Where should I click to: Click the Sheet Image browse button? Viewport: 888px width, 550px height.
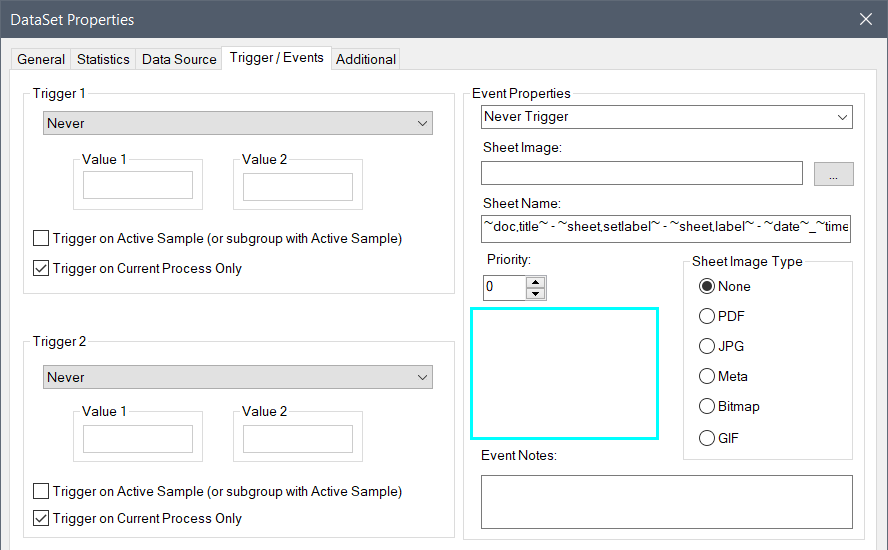(833, 174)
